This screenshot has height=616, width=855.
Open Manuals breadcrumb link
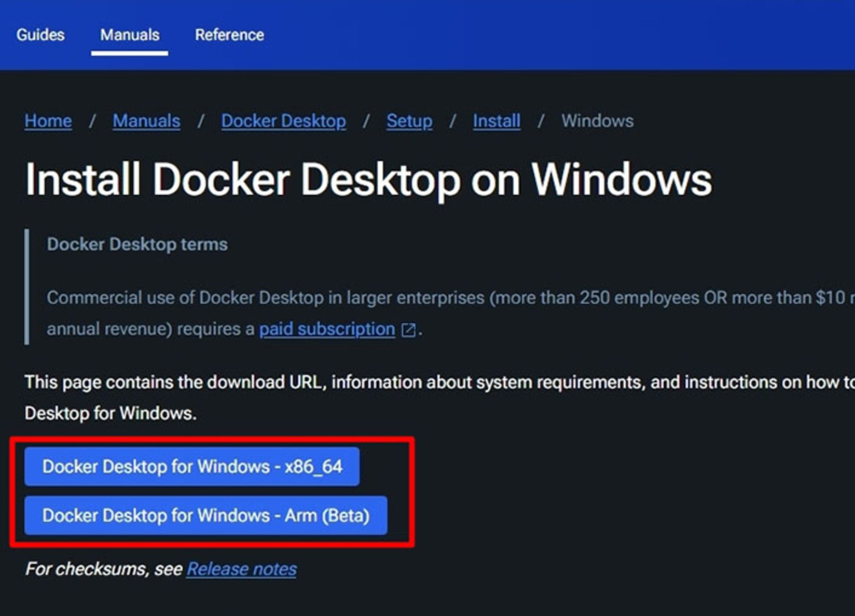point(147,121)
